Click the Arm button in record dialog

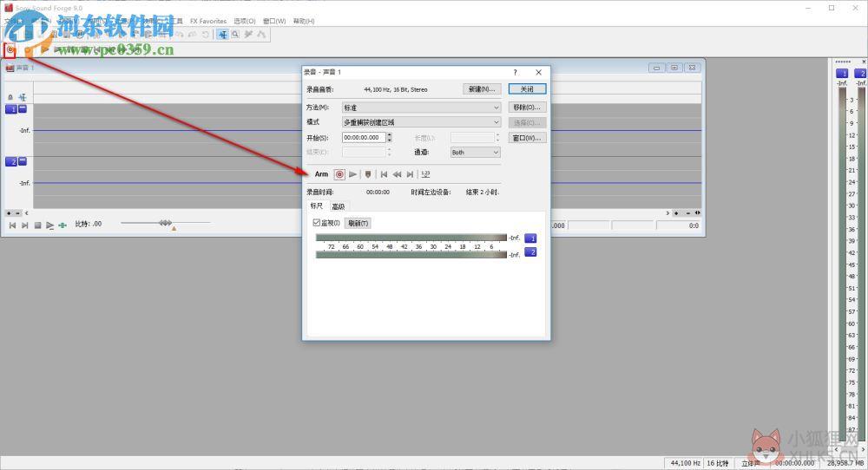pos(322,174)
